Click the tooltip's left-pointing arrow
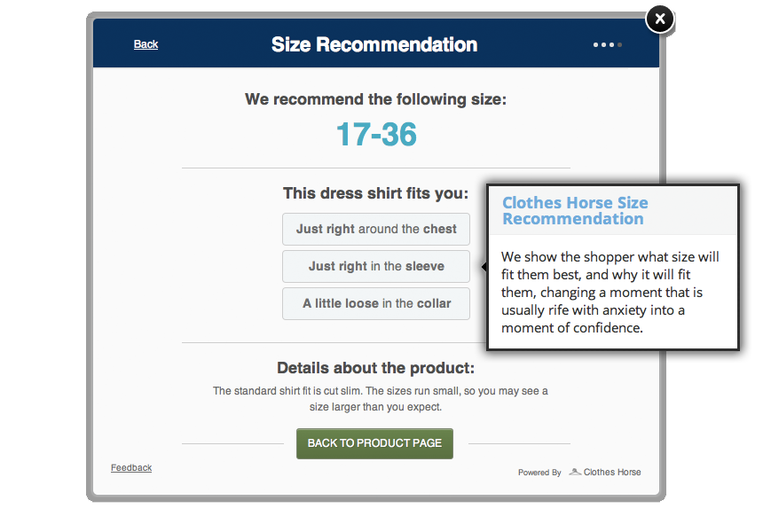763x532 pixels. pos(484,266)
